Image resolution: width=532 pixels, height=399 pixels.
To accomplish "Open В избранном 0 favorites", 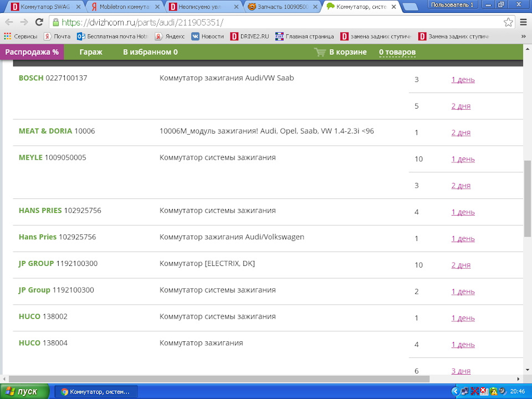I will (150, 52).
